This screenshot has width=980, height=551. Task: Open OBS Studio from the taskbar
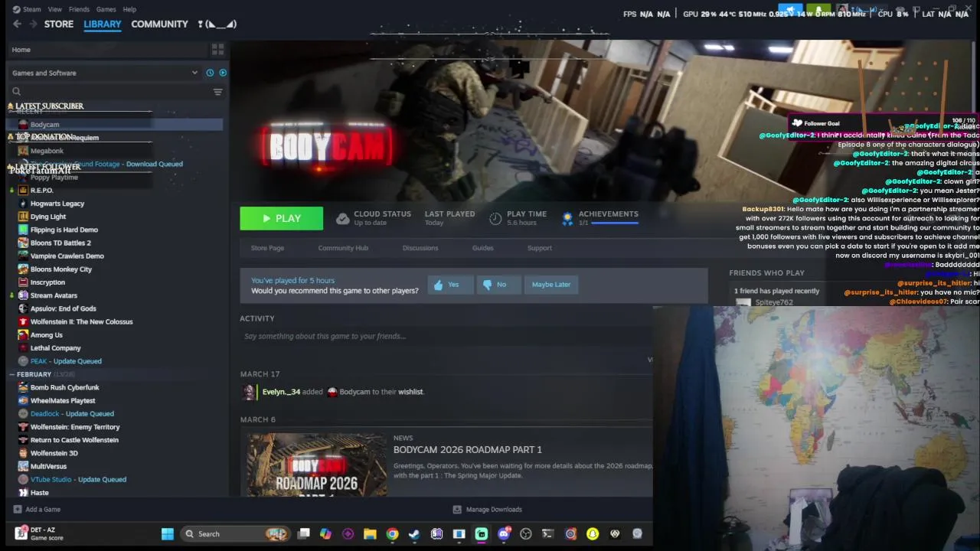point(526,534)
